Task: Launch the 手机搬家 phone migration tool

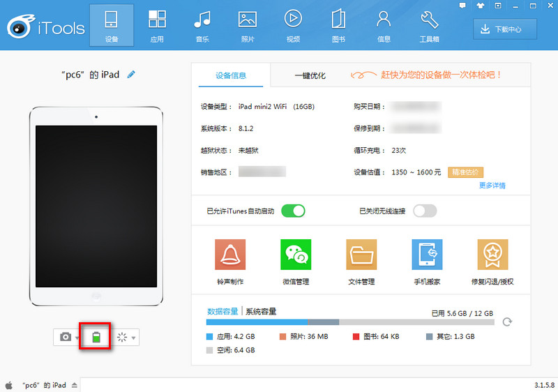Action: (427, 255)
